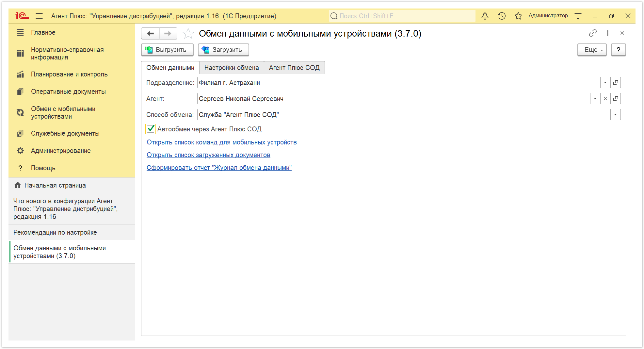Click the Подразделение field Филиал г. Астрахани

[x=399, y=83]
